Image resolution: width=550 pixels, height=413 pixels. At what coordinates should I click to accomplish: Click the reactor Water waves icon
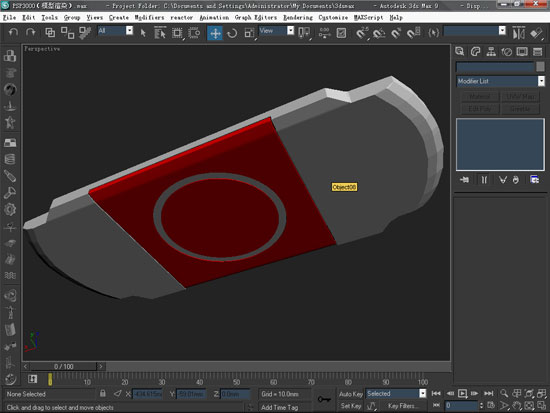pos(10,275)
